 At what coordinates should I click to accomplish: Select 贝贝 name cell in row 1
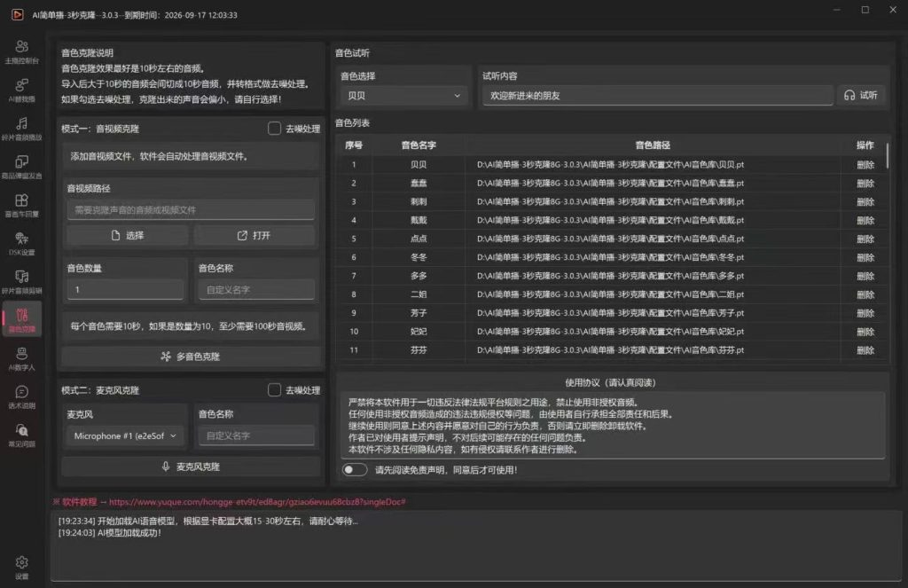point(419,165)
